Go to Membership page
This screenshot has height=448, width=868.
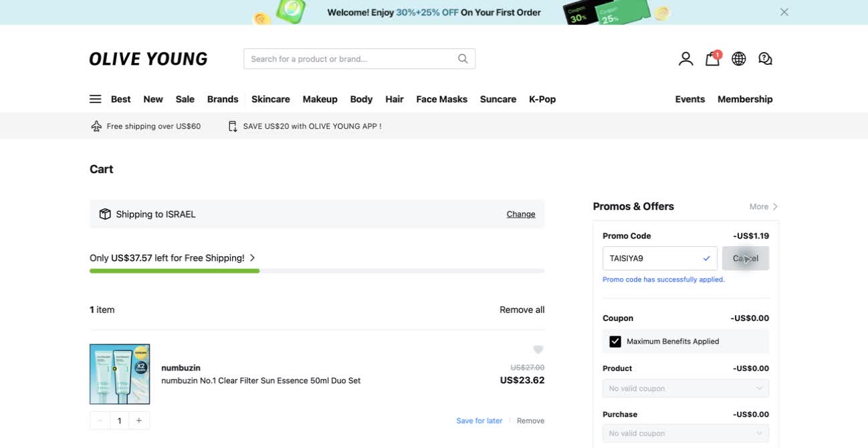(x=745, y=99)
